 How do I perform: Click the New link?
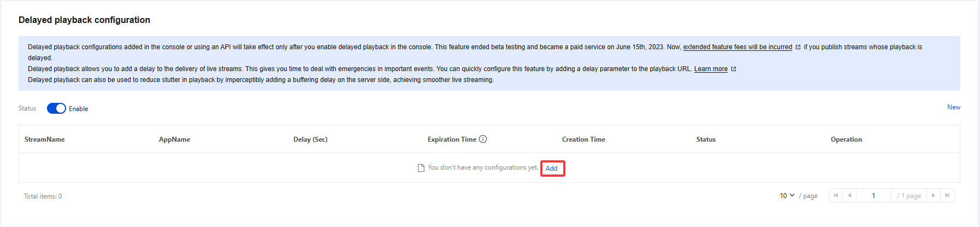coord(953,107)
